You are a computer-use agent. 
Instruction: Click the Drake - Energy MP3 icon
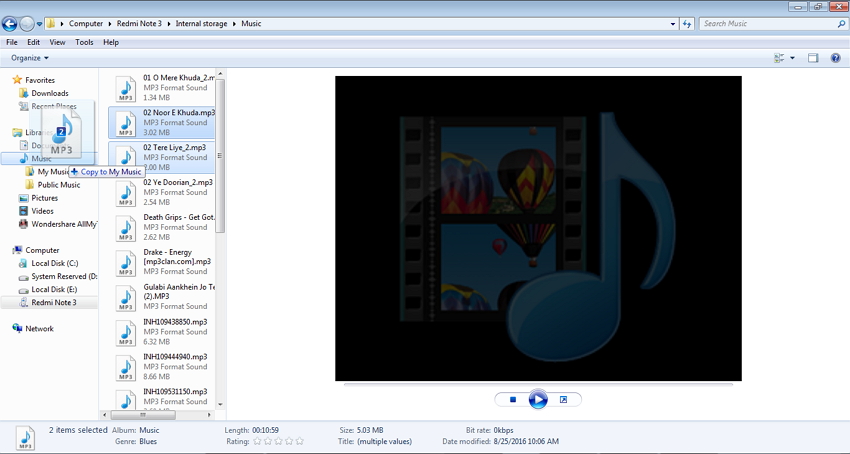point(126,263)
